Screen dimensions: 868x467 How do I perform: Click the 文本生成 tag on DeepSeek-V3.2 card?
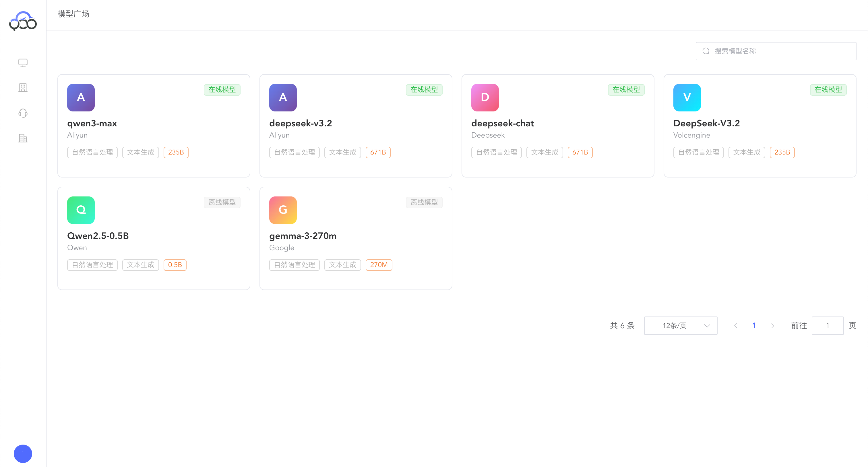click(747, 152)
